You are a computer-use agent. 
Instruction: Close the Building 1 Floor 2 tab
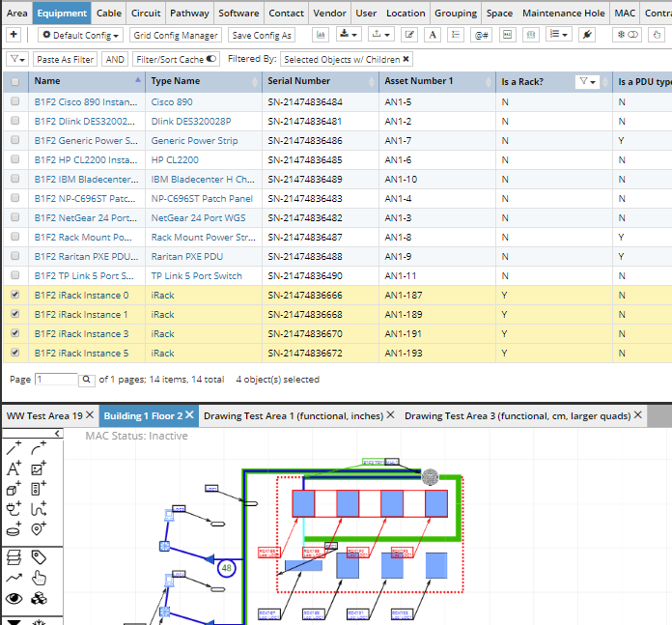(190, 415)
